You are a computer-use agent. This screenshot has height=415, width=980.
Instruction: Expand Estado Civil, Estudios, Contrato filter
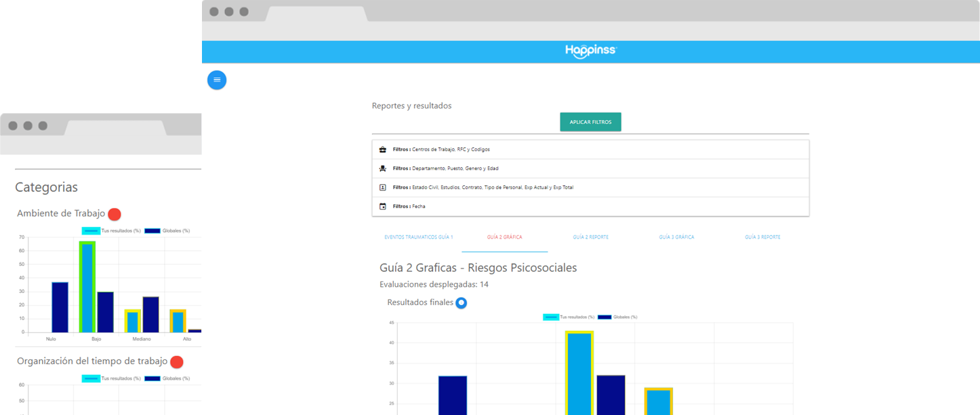(590, 187)
